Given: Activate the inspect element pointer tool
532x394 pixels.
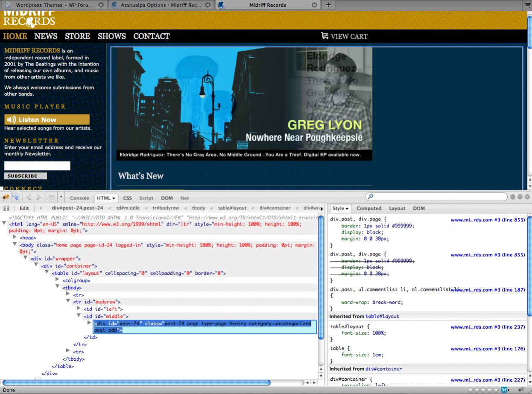Looking at the screenshot, I should tap(16, 197).
